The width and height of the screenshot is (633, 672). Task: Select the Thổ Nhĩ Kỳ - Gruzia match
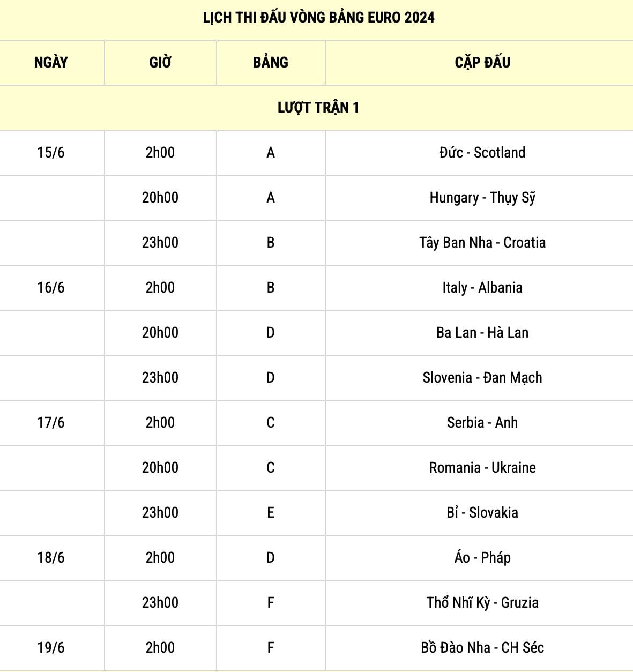point(482,603)
